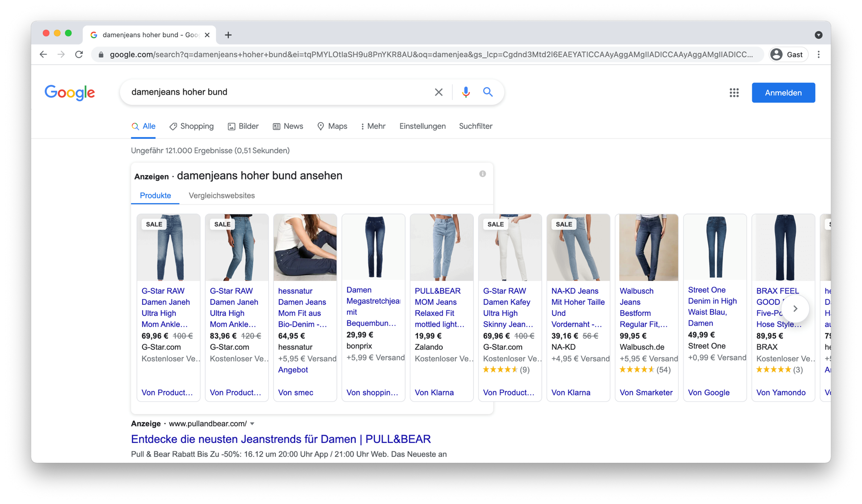Open the BRAX FEEL GOOD jeans image
Screen dimensions: 862x504
point(783,247)
